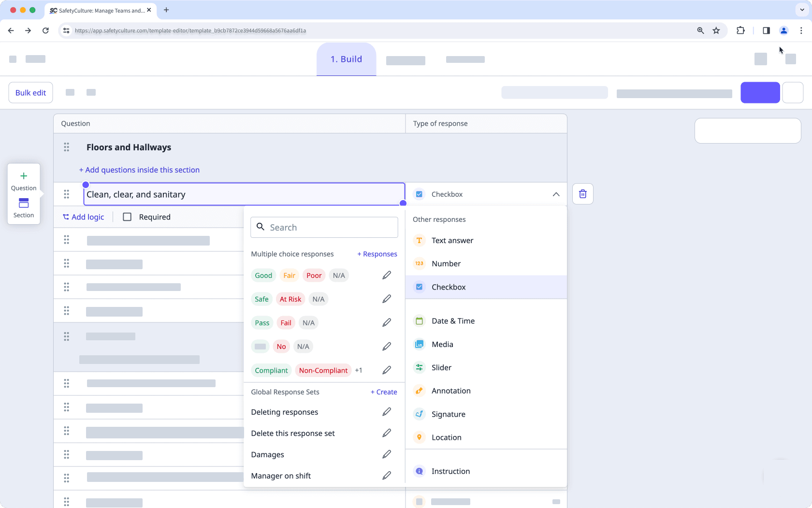
Task: Add a new Section from the sidebar
Action: pyautogui.click(x=23, y=207)
